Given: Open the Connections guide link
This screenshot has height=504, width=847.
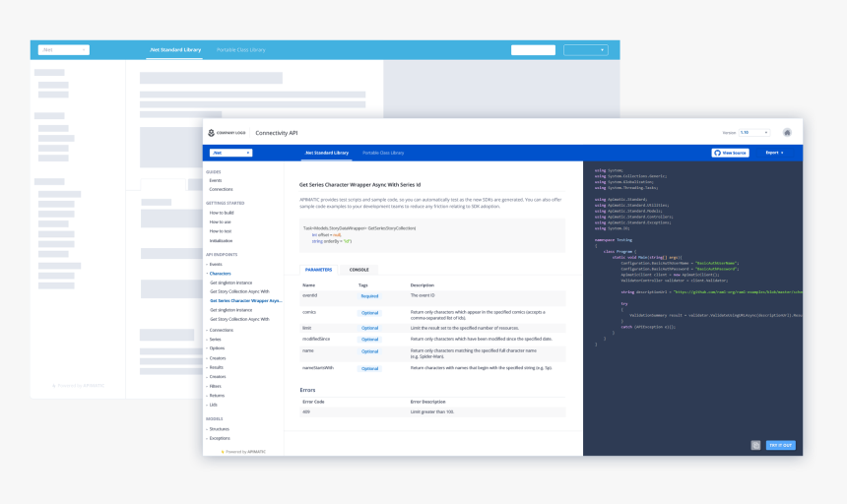Looking at the screenshot, I should 221,189.
